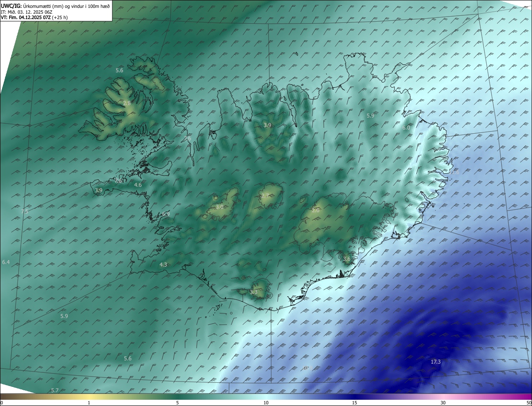Image resolution: width=532 pixels, height=406 pixels.
Task: Click the 15 tick on the color scale
Action: pyautogui.click(x=355, y=403)
